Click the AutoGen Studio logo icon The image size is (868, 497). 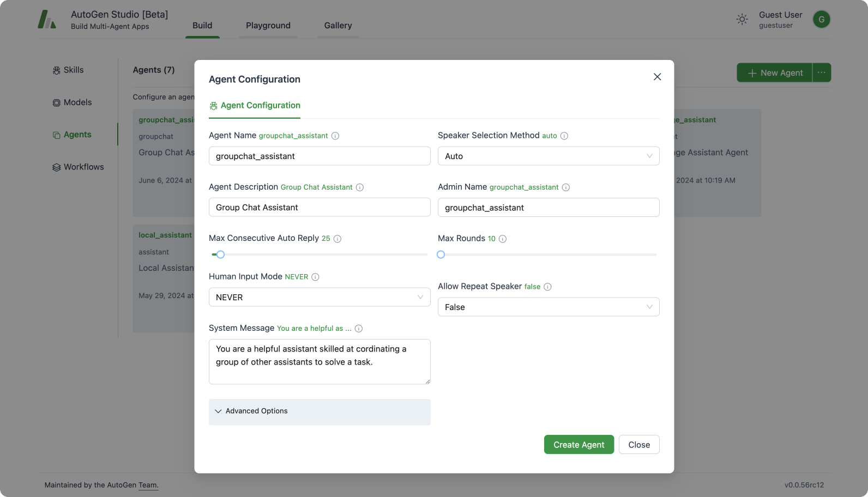click(47, 19)
